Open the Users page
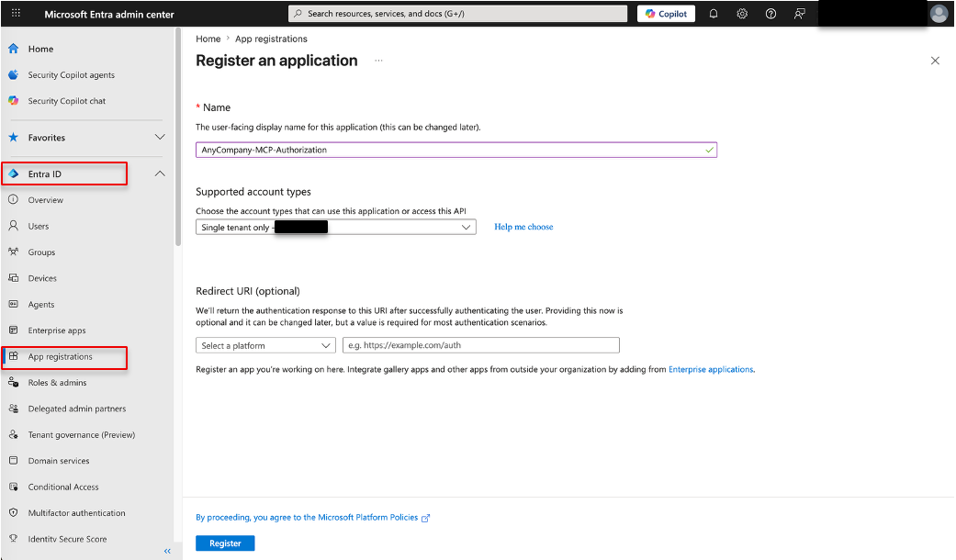The image size is (956, 560). pyautogui.click(x=38, y=226)
